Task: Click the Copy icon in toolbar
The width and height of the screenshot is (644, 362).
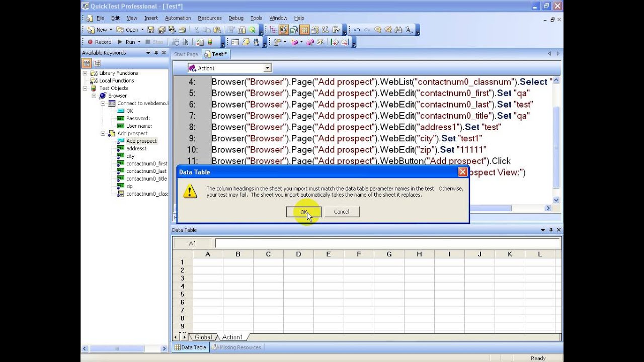Action: (x=207, y=30)
